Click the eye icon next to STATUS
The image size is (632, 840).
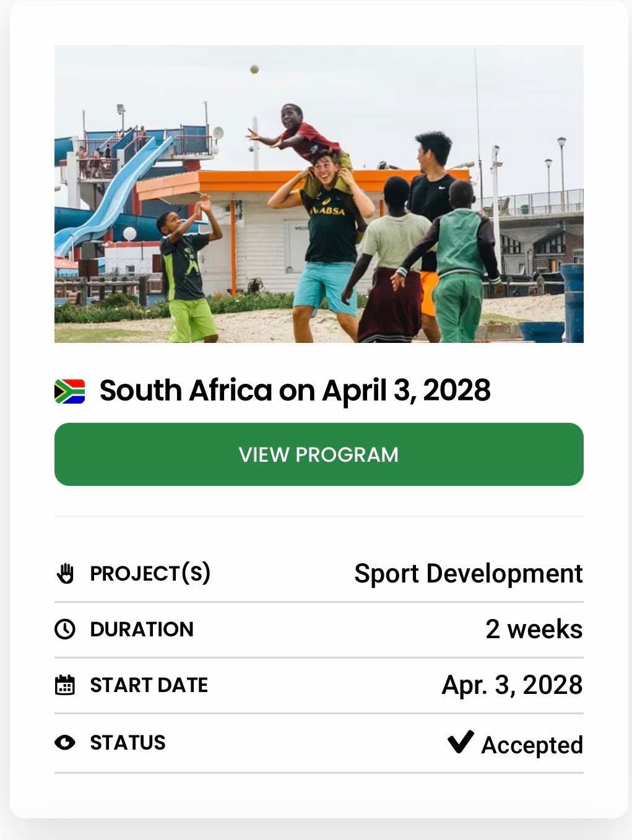tap(65, 742)
